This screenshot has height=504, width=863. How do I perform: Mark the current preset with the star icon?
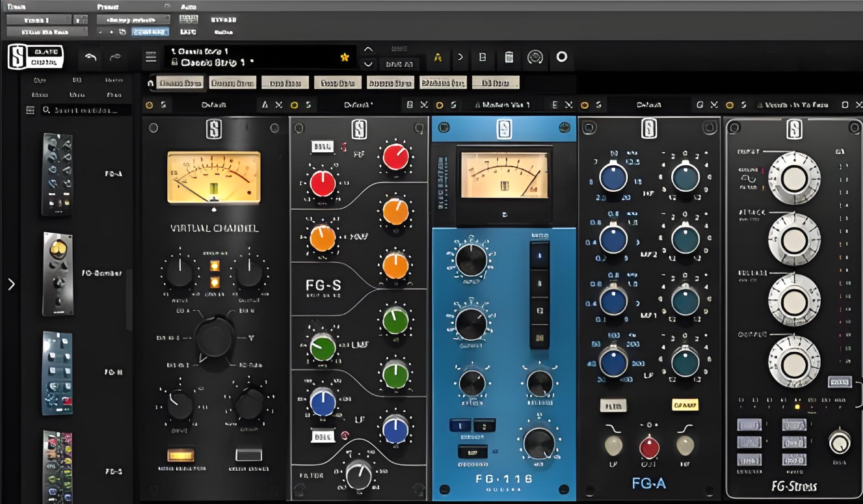345,57
